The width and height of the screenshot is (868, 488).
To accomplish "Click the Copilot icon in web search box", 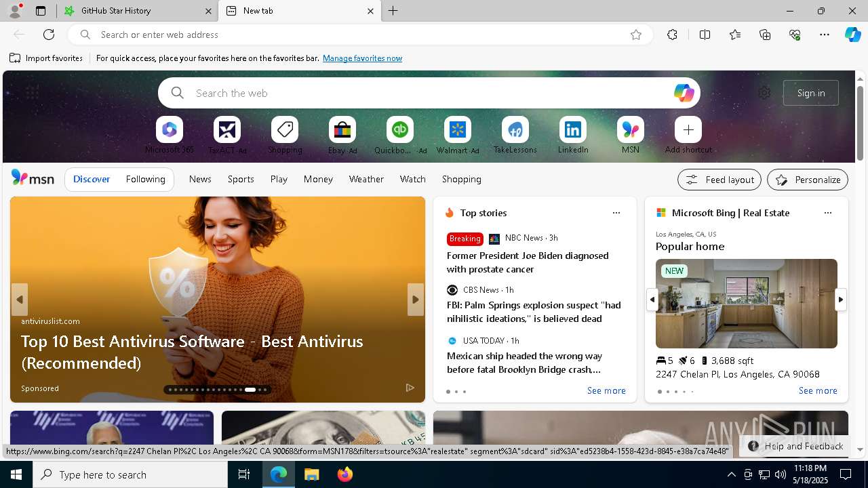I will point(684,93).
